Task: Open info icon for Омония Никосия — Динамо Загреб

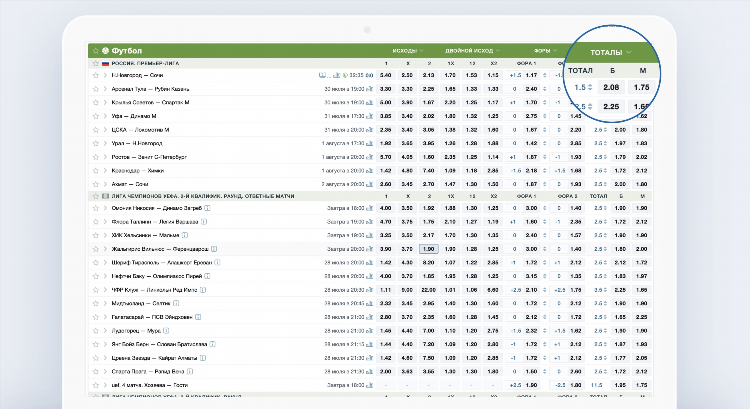Action: click(x=207, y=208)
